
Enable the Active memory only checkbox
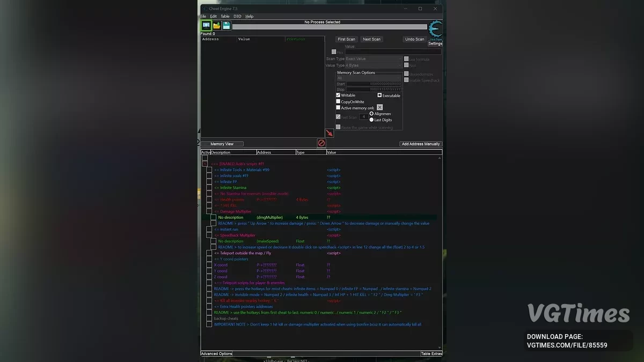coord(338,108)
